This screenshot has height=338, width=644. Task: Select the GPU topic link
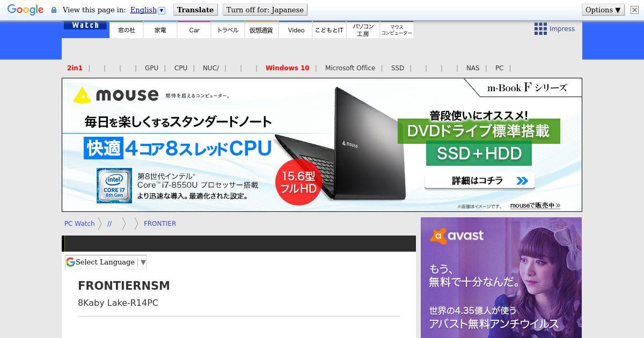151,68
